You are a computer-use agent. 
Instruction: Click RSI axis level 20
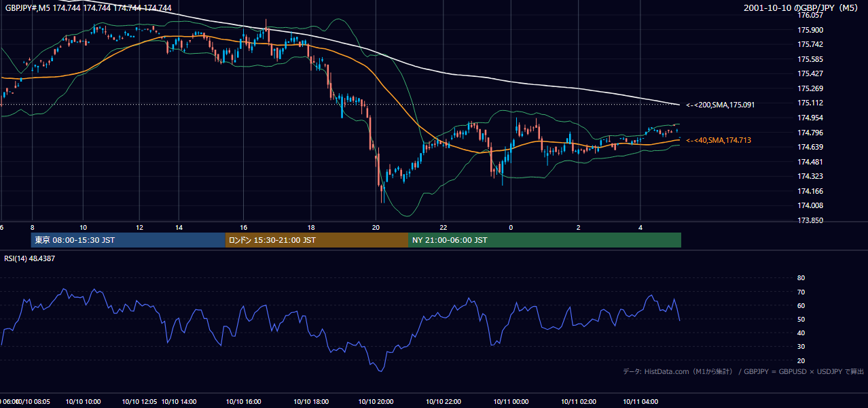point(801,360)
